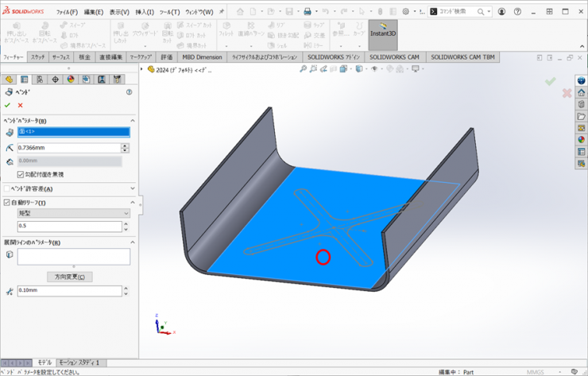Viewport: 588px width, 376px height.
Task: Open the 挿入(I) menu
Action: click(145, 12)
